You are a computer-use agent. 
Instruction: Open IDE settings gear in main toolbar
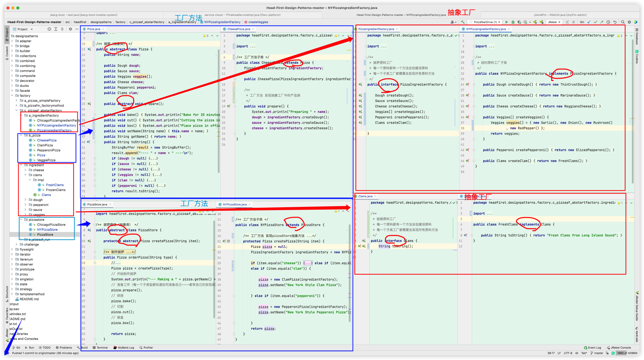[x=629, y=22]
